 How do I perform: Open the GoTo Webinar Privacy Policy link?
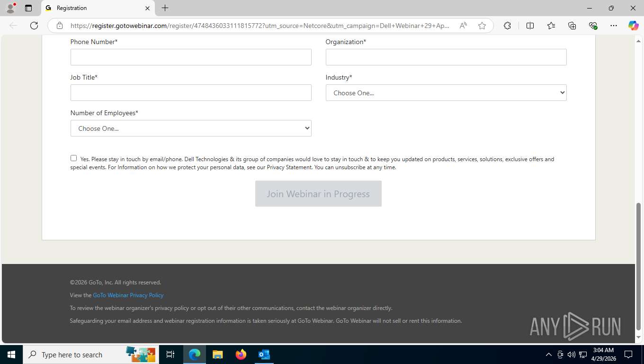point(128,295)
